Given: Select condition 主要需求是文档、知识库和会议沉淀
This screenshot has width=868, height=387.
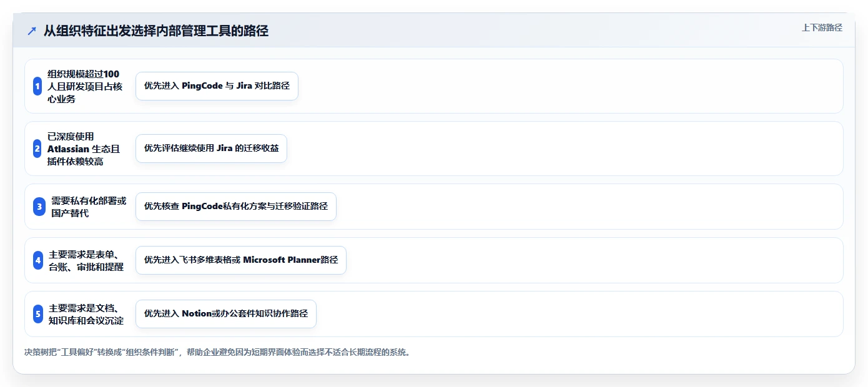Looking at the screenshot, I should point(86,314).
